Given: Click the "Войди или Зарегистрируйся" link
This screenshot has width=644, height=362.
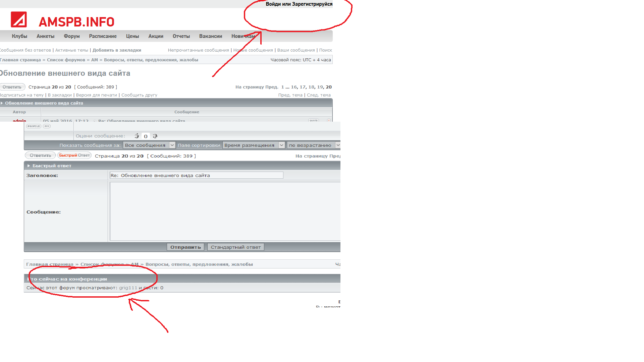Looking at the screenshot, I should tap(299, 4).
